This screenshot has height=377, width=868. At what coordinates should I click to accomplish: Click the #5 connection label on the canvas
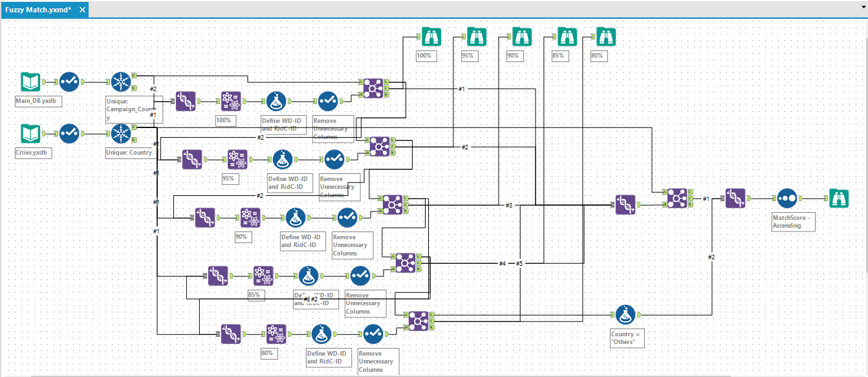(x=520, y=263)
